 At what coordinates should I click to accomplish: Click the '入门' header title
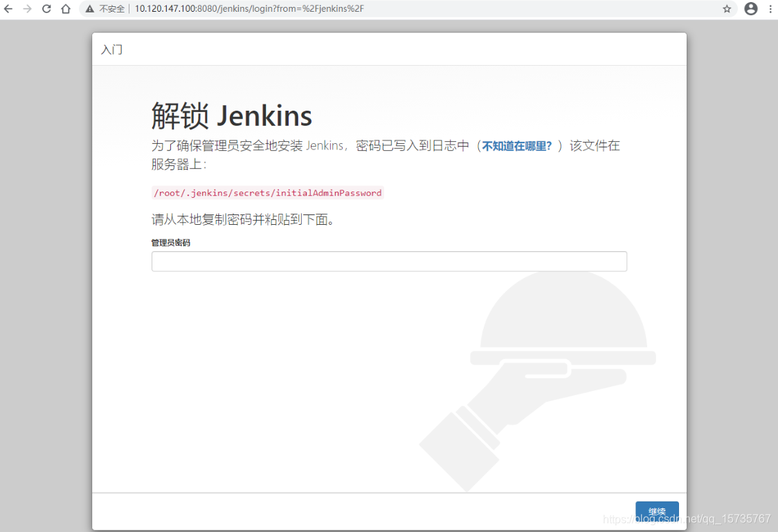(x=112, y=50)
